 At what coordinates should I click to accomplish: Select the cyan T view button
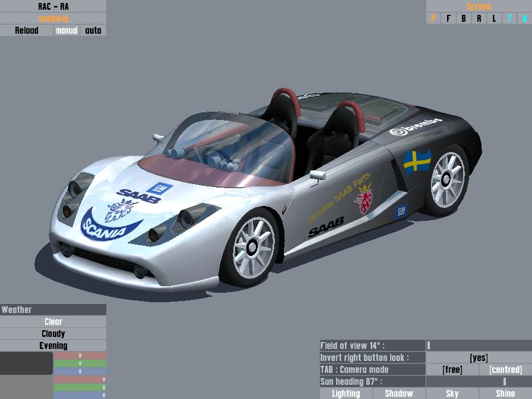tap(509, 18)
